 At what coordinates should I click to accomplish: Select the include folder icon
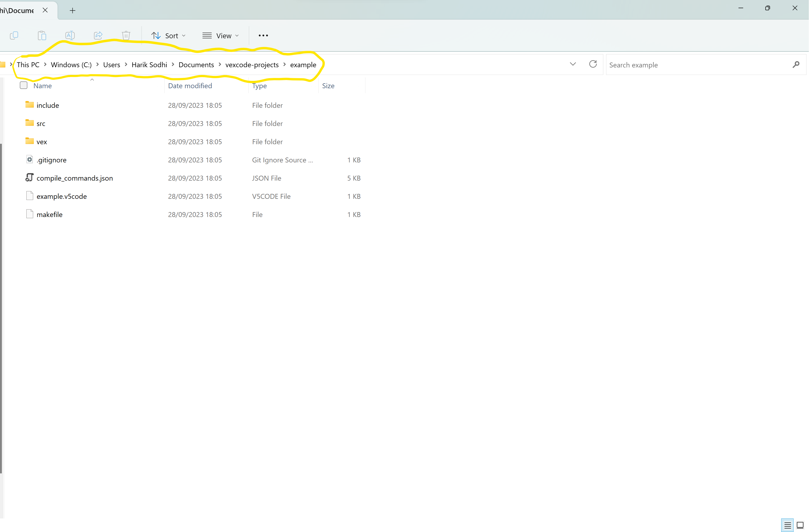pyautogui.click(x=30, y=105)
